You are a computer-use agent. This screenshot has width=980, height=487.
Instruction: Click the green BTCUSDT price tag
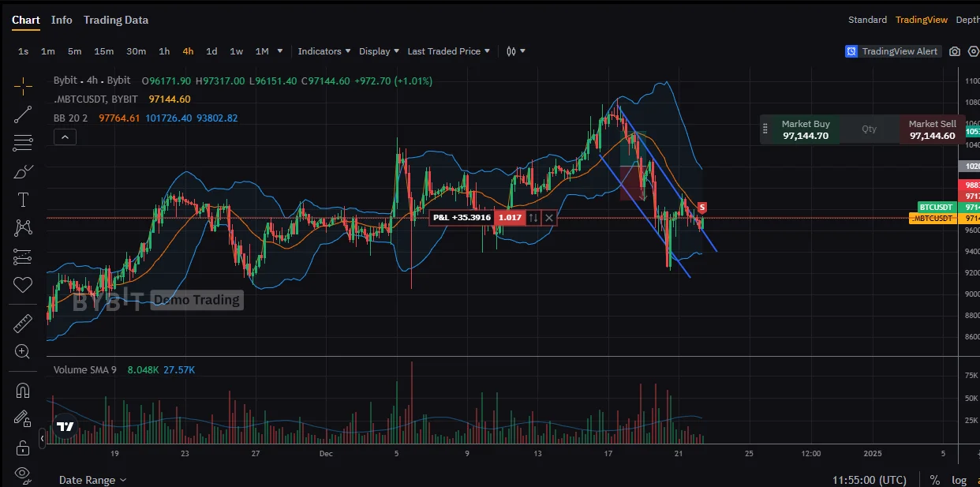click(937, 207)
